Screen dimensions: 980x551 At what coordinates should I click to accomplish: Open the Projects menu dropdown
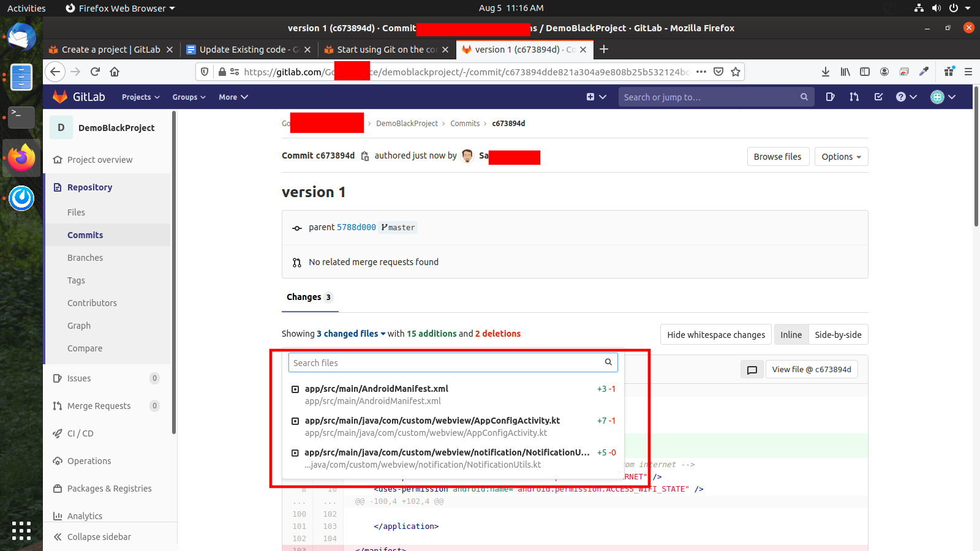point(140,97)
